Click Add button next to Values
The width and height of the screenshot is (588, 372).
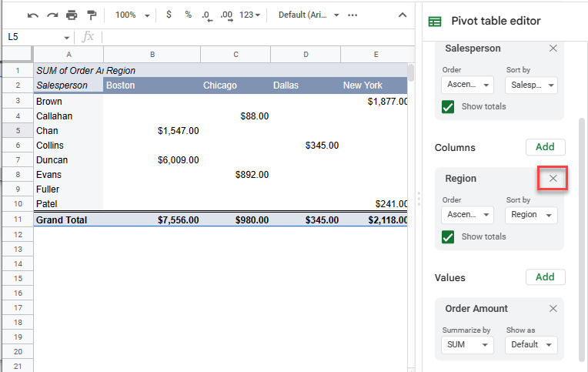(545, 277)
